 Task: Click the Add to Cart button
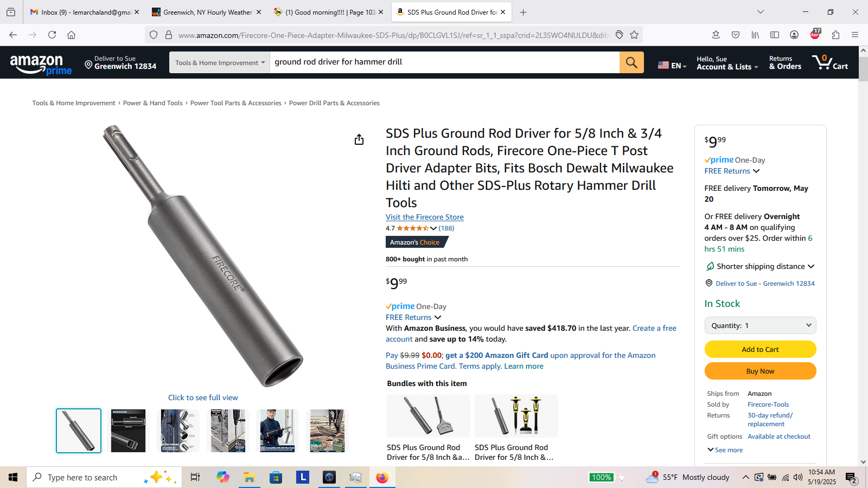tap(760, 349)
